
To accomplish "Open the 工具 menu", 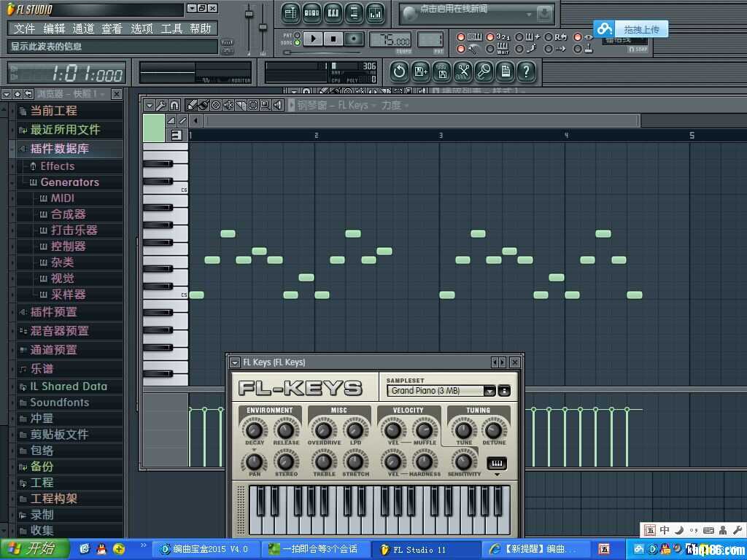I will 171,28.
